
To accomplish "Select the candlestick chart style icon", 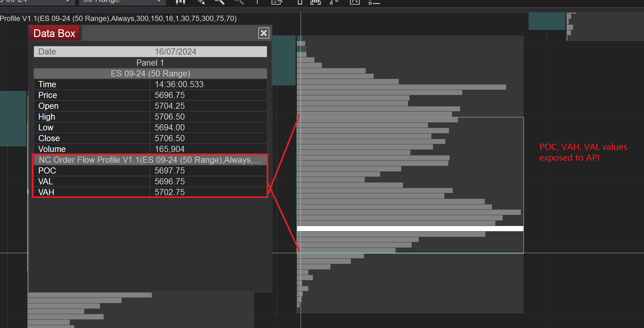I will tap(181, 2).
